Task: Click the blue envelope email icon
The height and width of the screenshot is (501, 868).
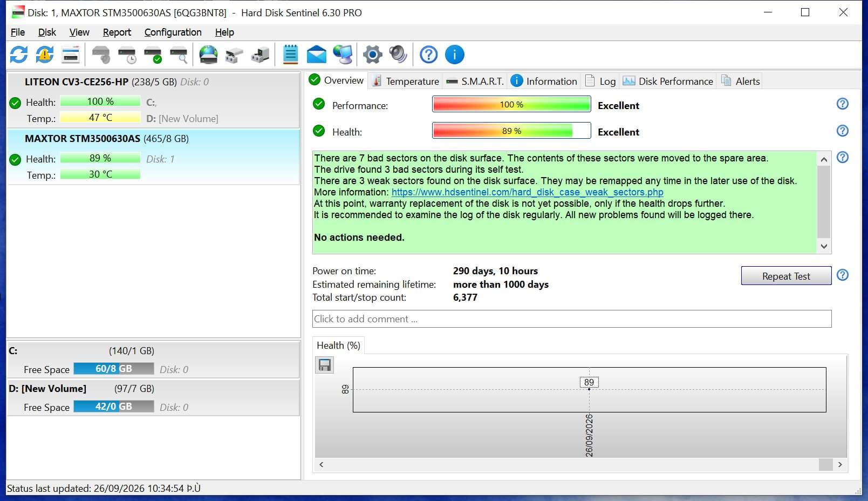Action: pos(317,55)
